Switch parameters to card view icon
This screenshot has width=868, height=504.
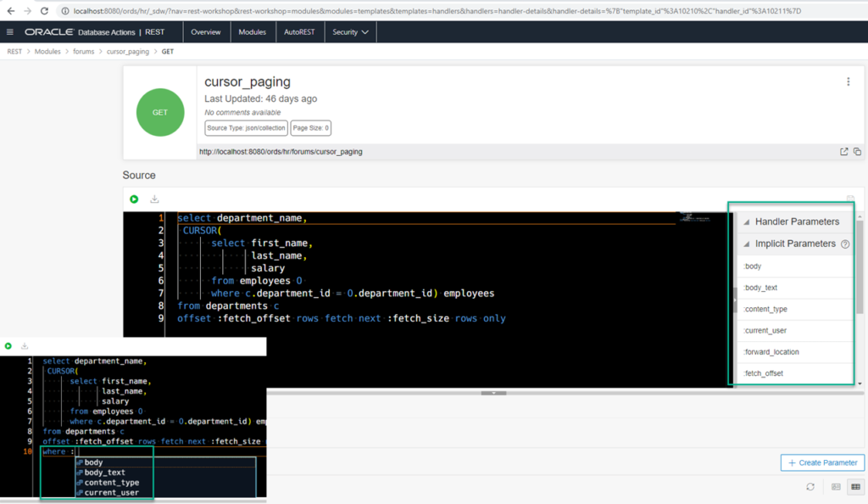coord(834,486)
